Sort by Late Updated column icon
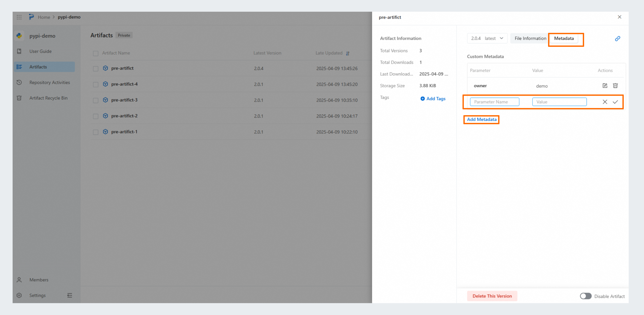The height and width of the screenshot is (315, 644). (x=347, y=53)
